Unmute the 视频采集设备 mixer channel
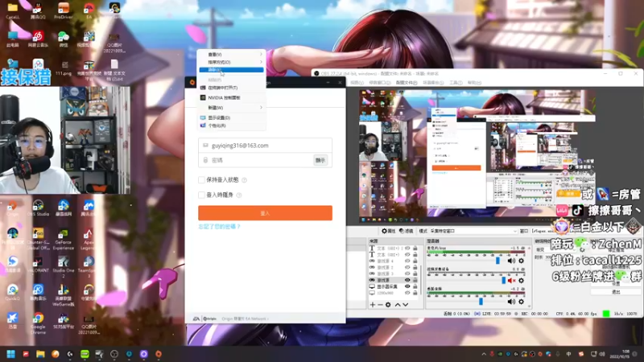The image size is (644, 362). tap(511, 281)
